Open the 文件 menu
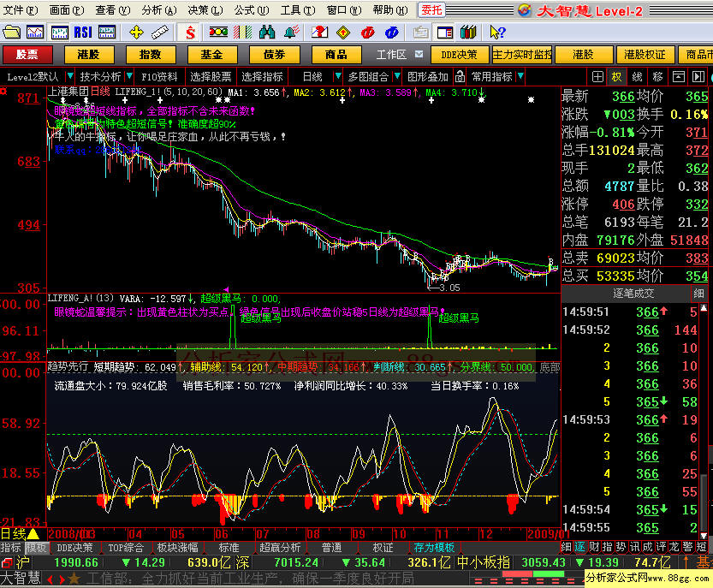This screenshot has width=713, height=588. (x=21, y=10)
